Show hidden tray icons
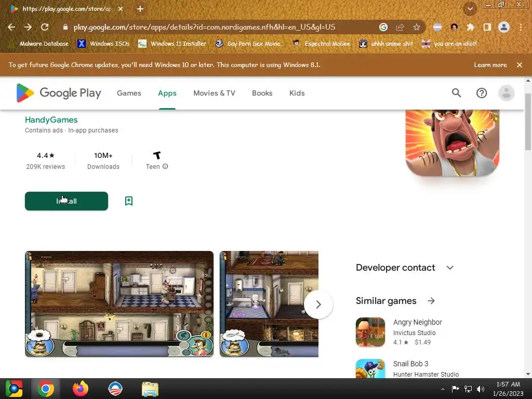Viewport: 532px width, 399px height. [x=443, y=389]
